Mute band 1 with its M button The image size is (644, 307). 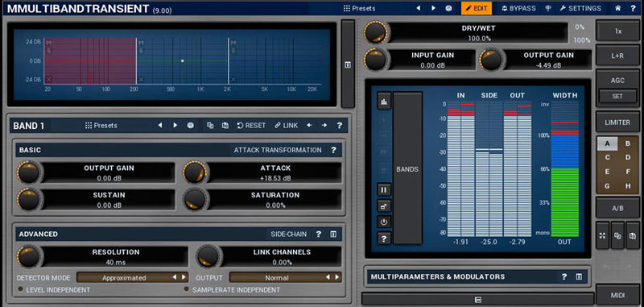[x=49, y=43]
